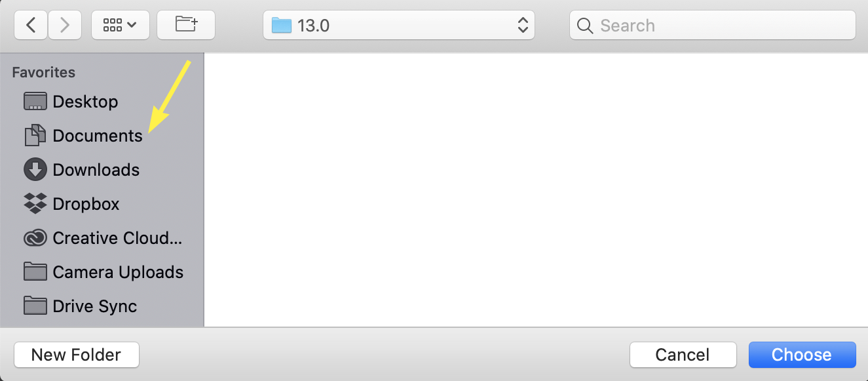Go forward with the right chevron button
The height and width of the screenshot is (381, 868).
point(64,26)
